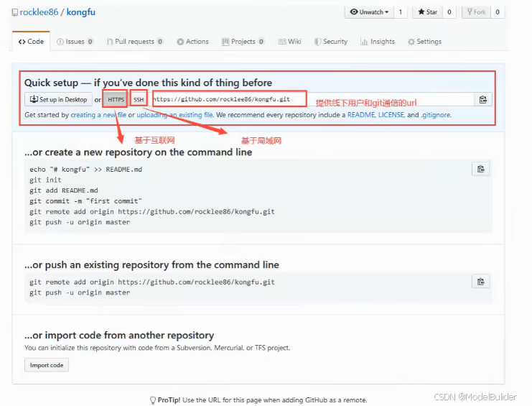Open the kongfu repository link

[80, 12]
